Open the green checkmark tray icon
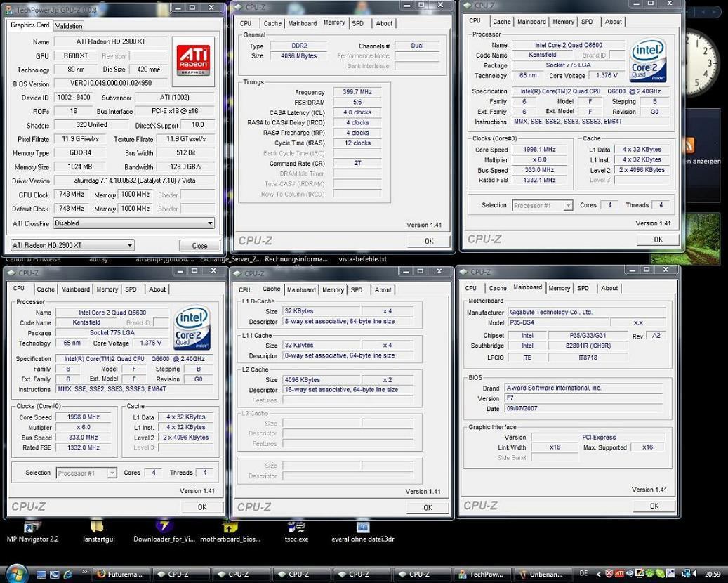 coord(661,574)
